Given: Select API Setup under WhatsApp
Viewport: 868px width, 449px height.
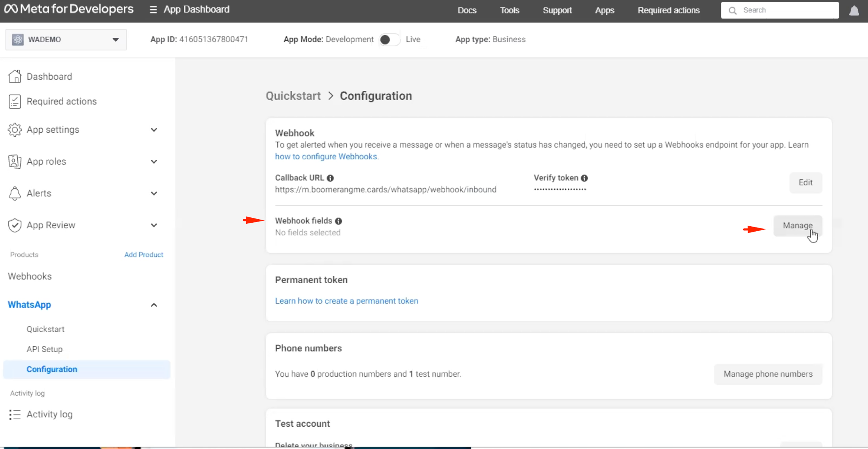Looking at the screenshot, I should [x=44, y=349].
